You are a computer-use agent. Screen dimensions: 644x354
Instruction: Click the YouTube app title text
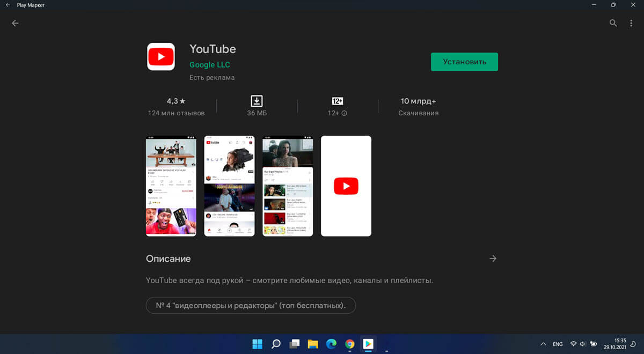click(x=213, y=49)
